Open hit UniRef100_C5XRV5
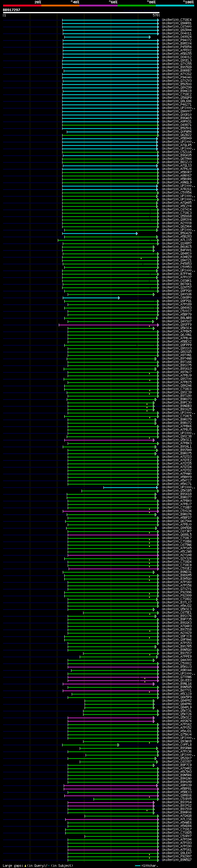Image resolution: width=197 pixels, height=868 pixels. coord(176,799)
